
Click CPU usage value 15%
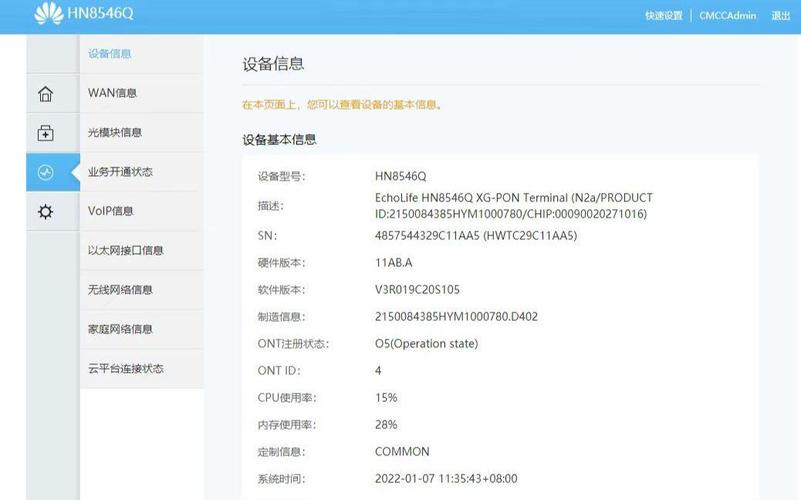click(x=386, y=398)
